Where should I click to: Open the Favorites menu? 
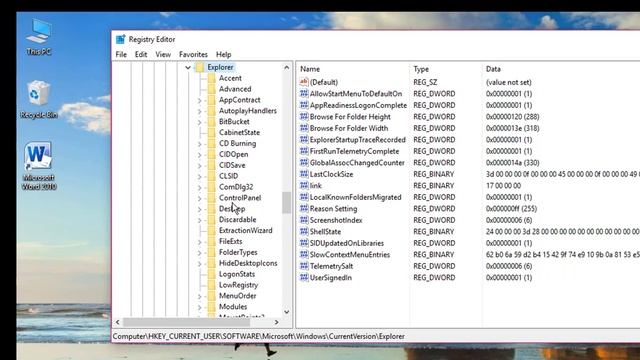point(193,54)
